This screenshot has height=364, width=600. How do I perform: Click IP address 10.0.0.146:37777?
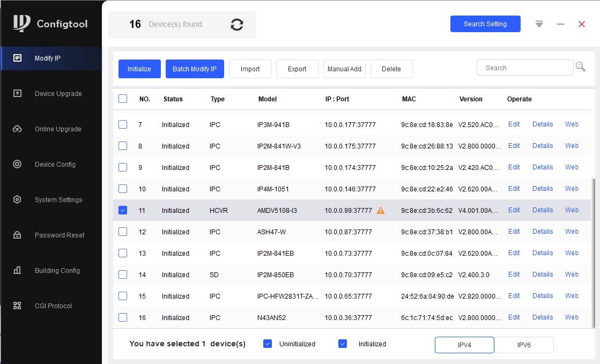pyautogui.click(x=350, y=189)
